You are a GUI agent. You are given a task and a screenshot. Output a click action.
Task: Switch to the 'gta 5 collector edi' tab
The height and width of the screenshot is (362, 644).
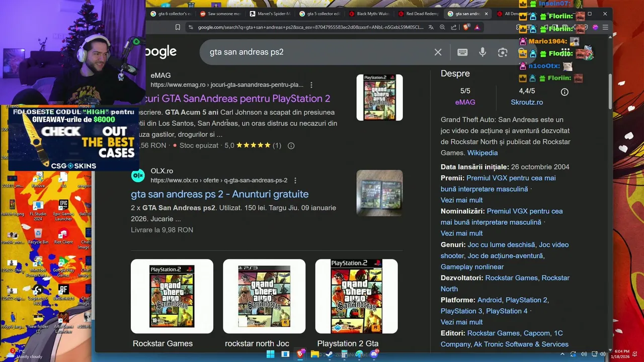point(319,14)
